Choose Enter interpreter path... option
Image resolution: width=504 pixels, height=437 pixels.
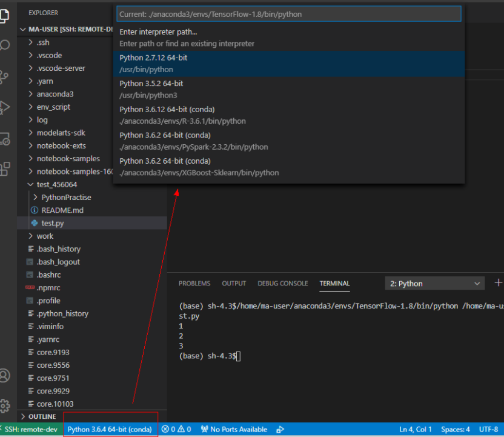click(x=288, y=38)
